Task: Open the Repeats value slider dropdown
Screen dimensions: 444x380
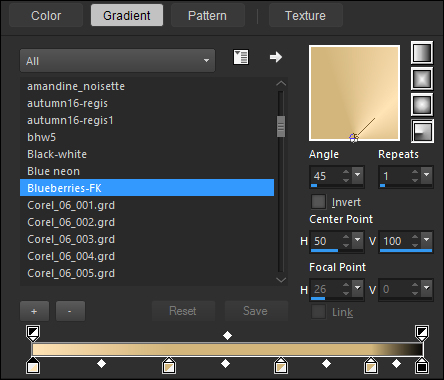Action: [427, 175]
